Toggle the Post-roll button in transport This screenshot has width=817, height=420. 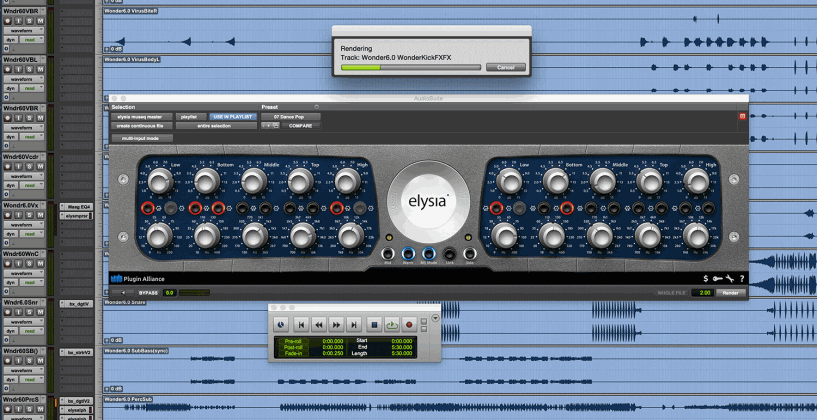293,347
